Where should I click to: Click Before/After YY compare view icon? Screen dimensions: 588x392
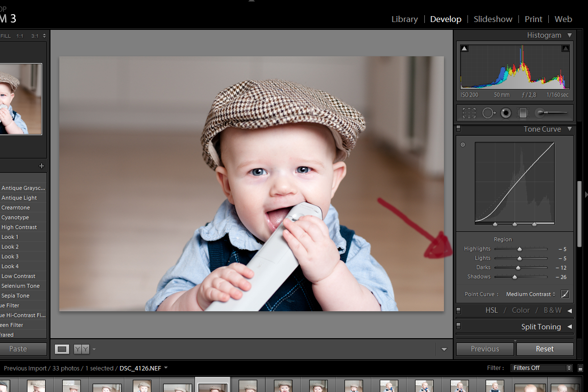point(81,349)
